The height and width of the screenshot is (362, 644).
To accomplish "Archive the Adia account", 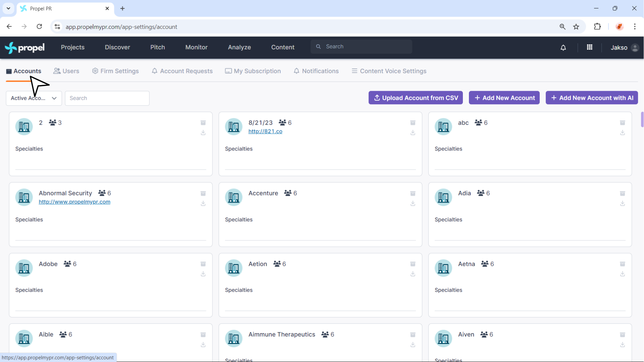I will (x=623, y=194).
